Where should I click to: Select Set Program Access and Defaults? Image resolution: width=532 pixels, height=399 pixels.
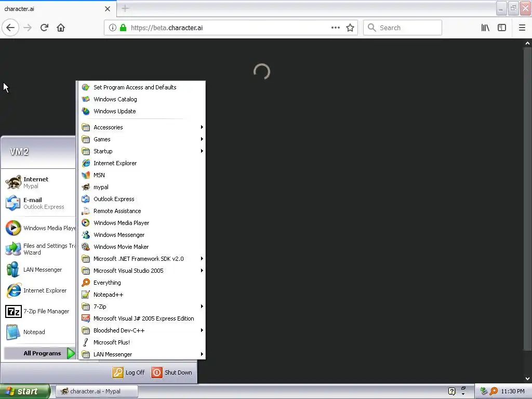(142, 87)
